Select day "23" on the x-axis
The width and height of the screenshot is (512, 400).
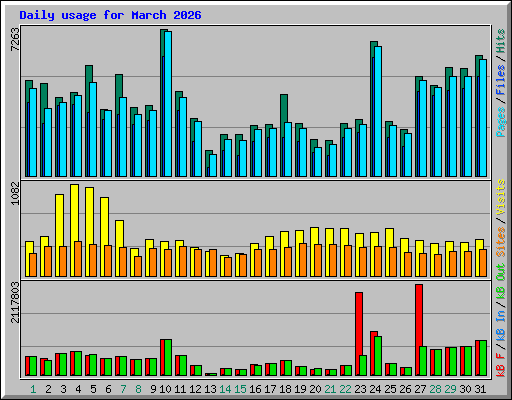tap(360, 389)
